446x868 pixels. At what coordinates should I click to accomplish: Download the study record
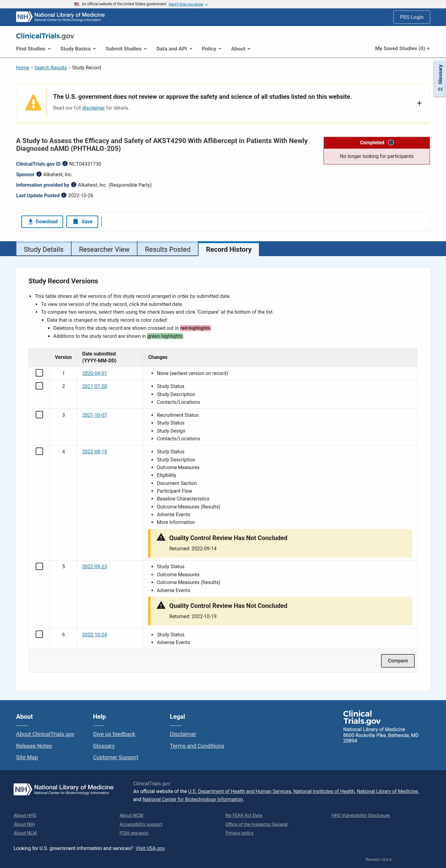[x=42, y=221]
